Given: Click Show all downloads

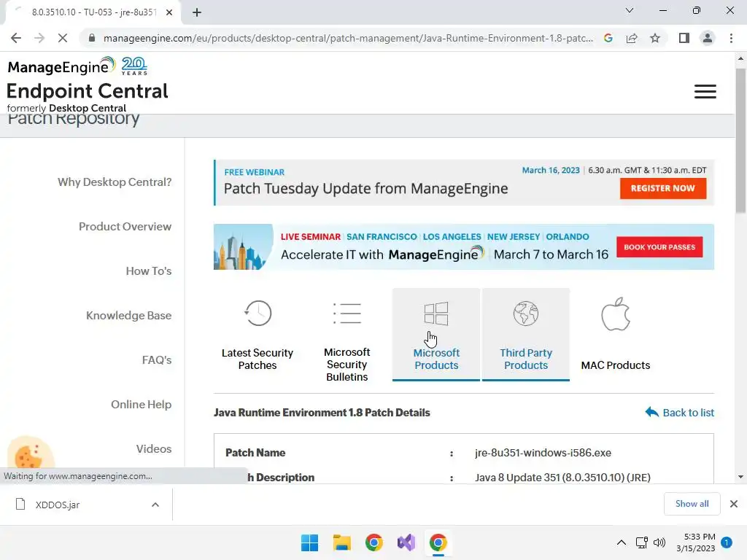Looking at the screenshot, I should coord(692,504).
